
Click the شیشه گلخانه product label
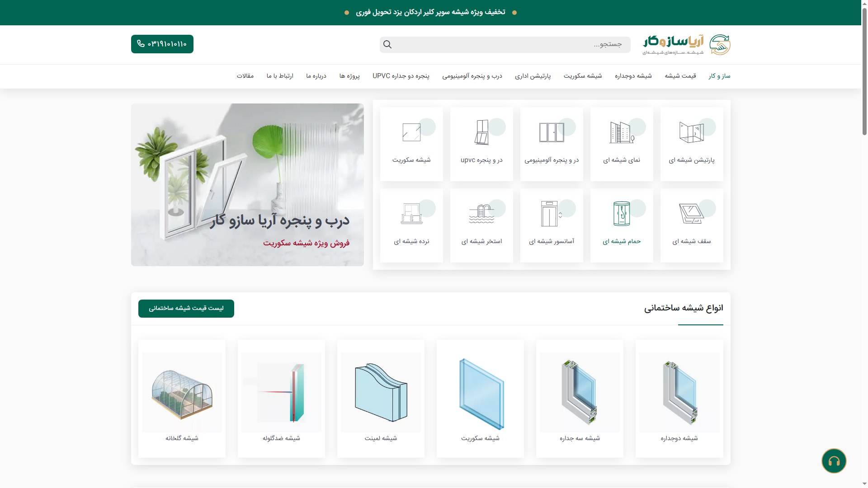click(x=182, y=438)
